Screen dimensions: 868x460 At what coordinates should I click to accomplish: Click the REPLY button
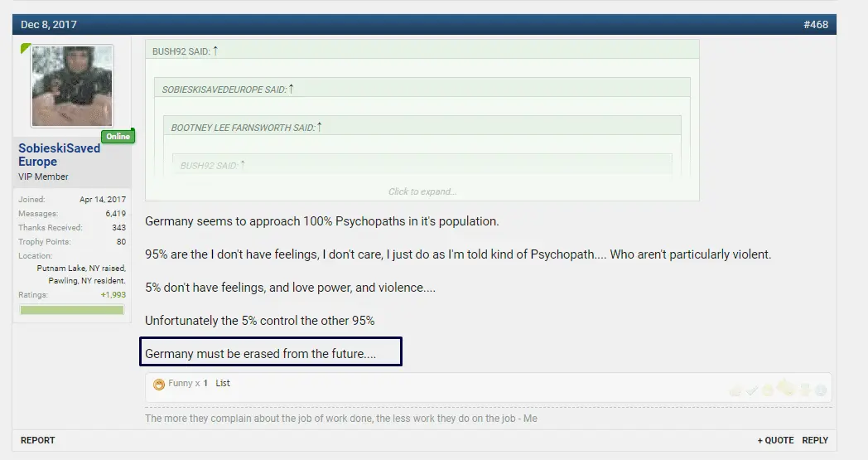point(815,440)
